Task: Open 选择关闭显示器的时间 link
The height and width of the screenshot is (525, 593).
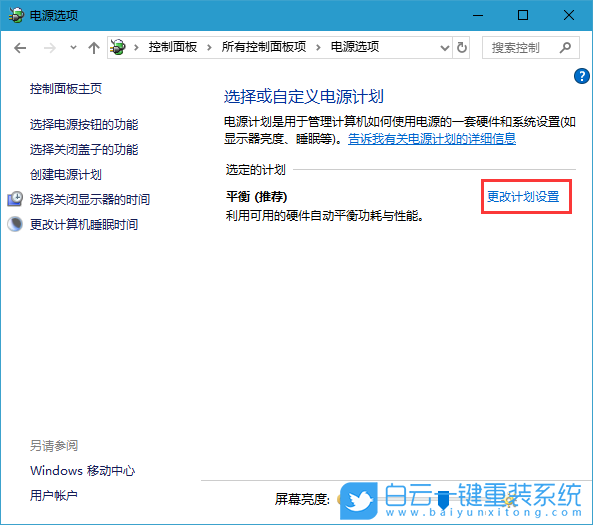Action: pos(90,199)
